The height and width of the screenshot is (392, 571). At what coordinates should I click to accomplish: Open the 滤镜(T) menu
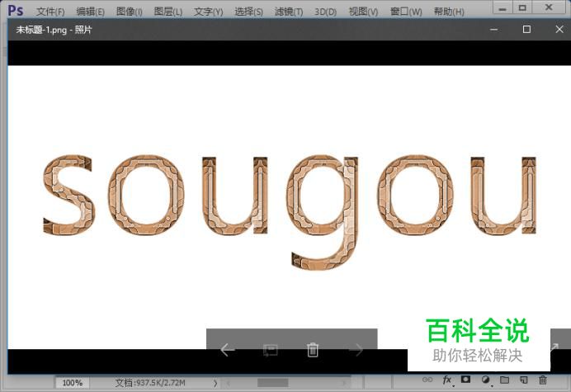point(289,12)
